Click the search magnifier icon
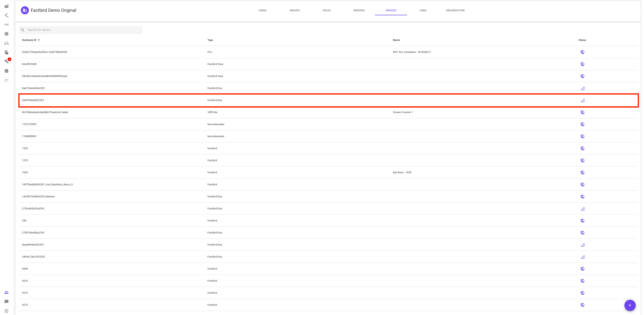 pos(23,30)
